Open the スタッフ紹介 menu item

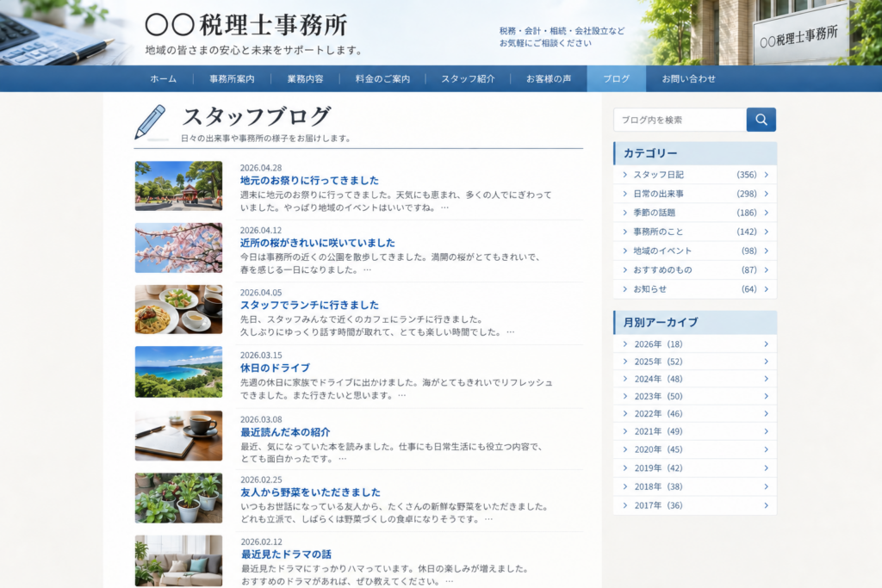coord(468,78)
